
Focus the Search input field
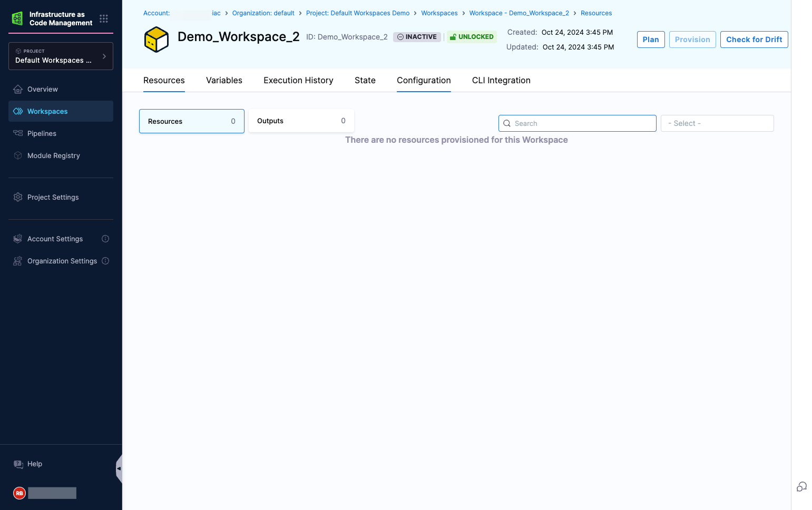578,123
